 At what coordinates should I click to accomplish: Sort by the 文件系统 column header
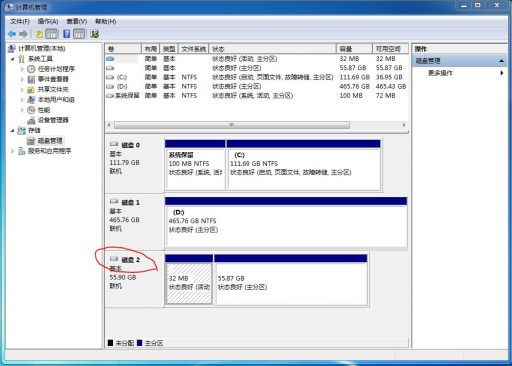(x=194, y=49)
